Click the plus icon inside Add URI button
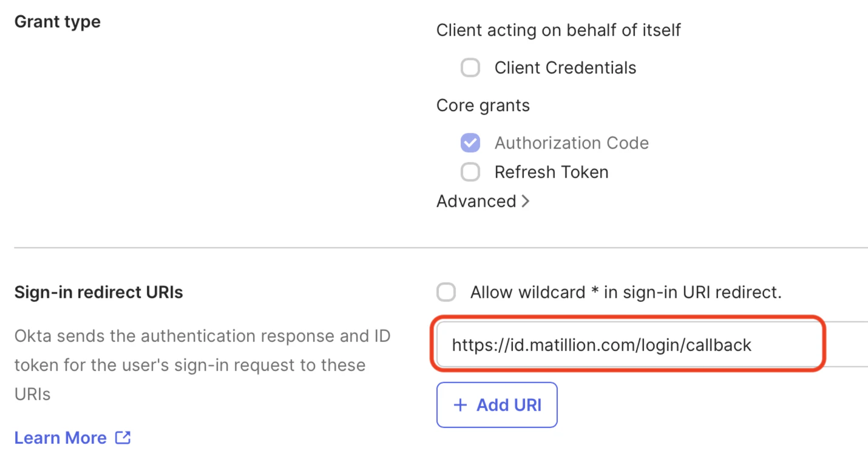868x473 pixels. (461, 404)
